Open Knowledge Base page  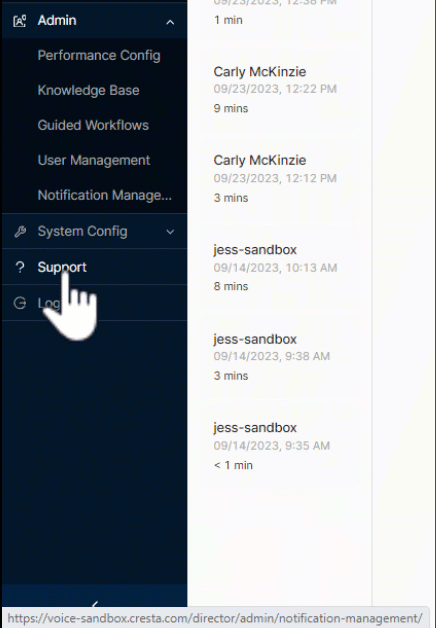click(88, 90)
